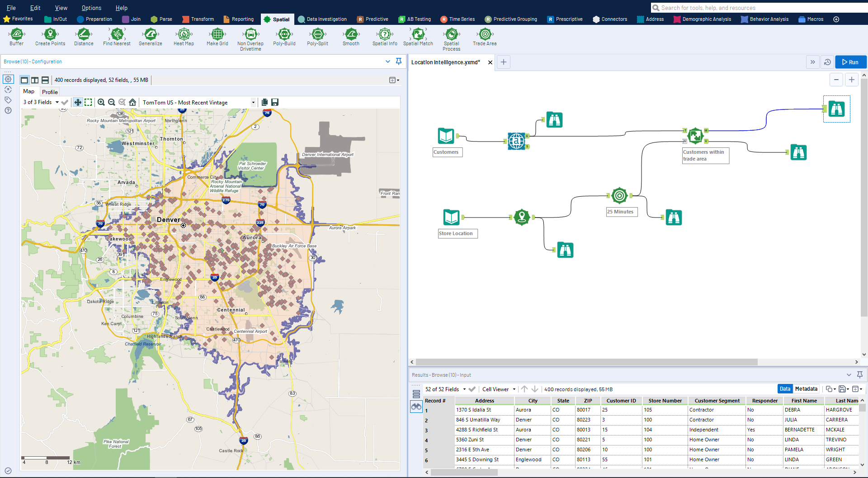Screen dimensions: 868x478
Task: Switch to the Profile tab
Action: pos(50,92)
